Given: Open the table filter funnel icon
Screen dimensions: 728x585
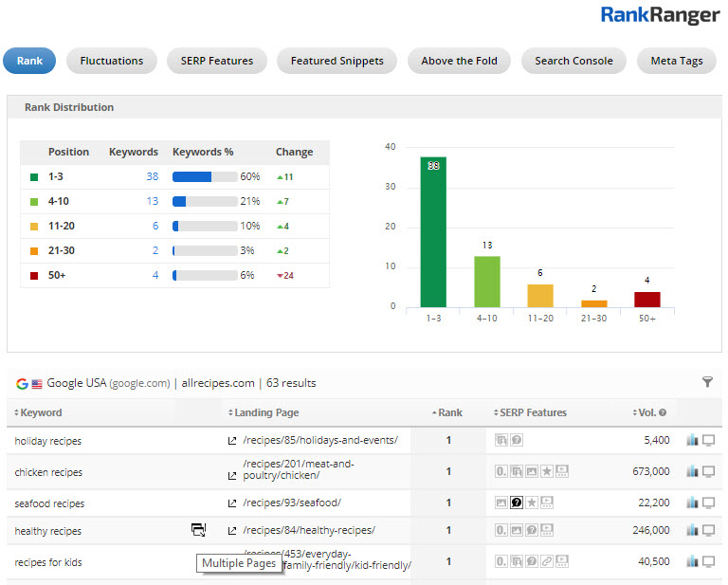Looking at the screenshot, I should click(x=707, y=382).
